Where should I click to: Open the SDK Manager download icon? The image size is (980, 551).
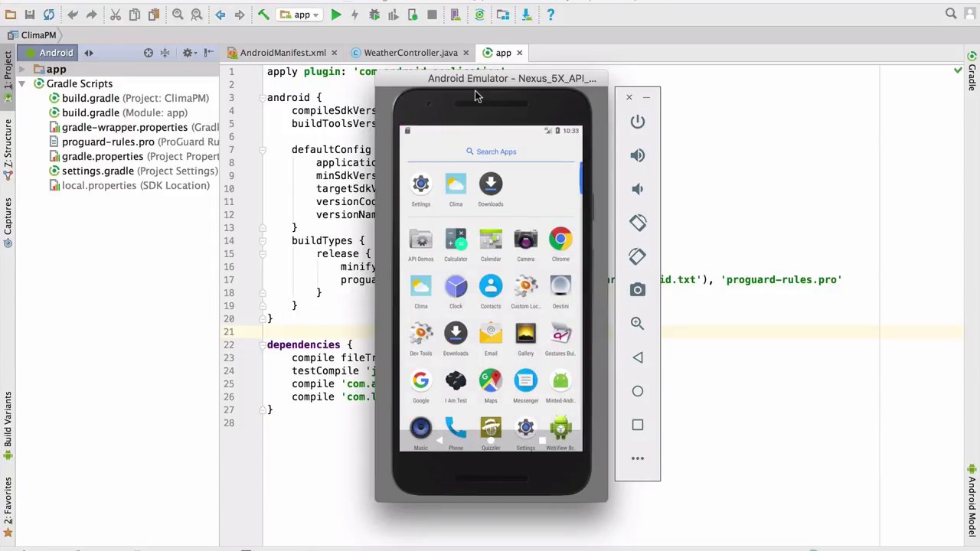click(x=527, y=15)
